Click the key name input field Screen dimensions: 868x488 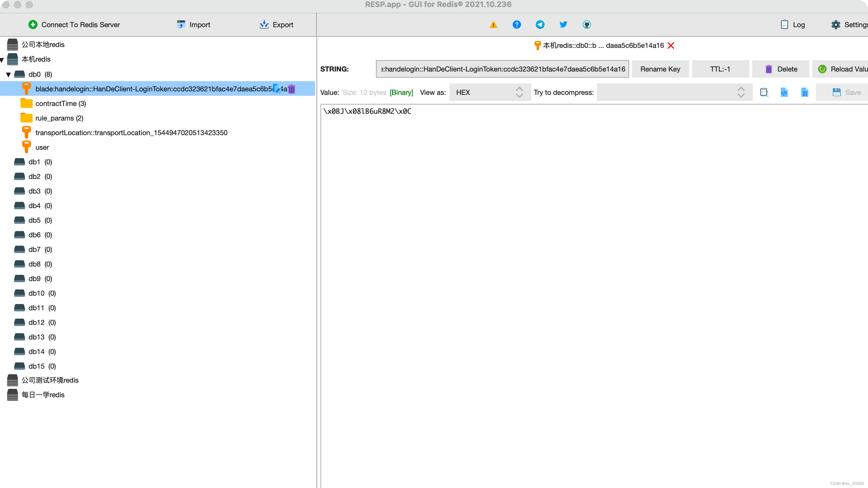(x=502, y=69)
